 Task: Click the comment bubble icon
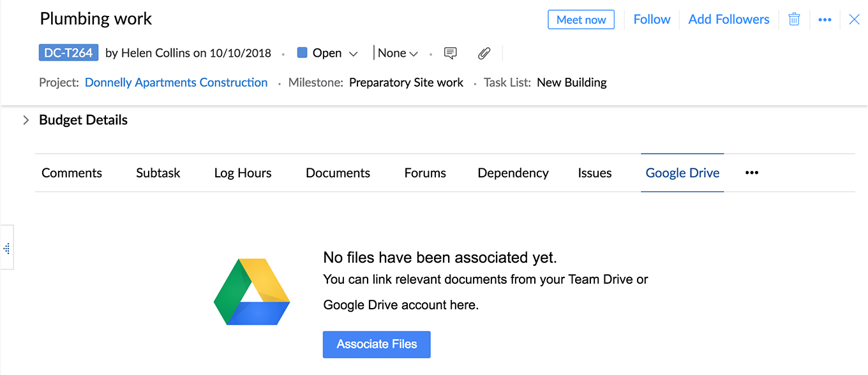coord(451,54)
